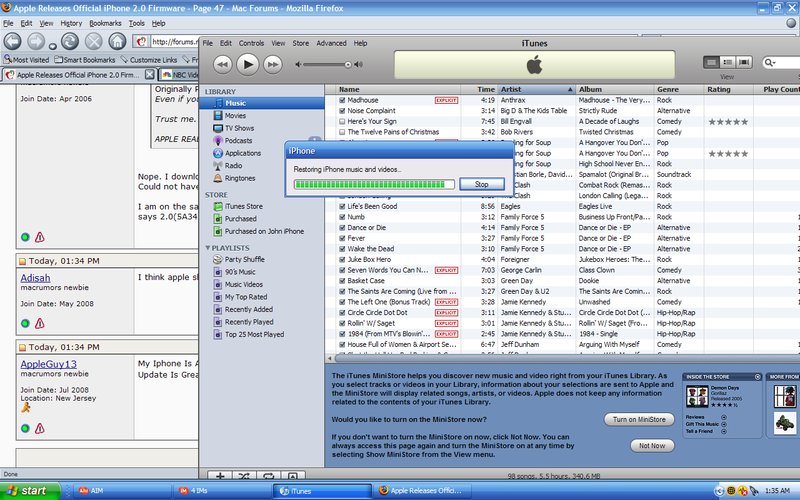Screen dimensions: 800x500
Task: Switch iTunes to list view
Action: pyautogui.click(x=711, y=62)
